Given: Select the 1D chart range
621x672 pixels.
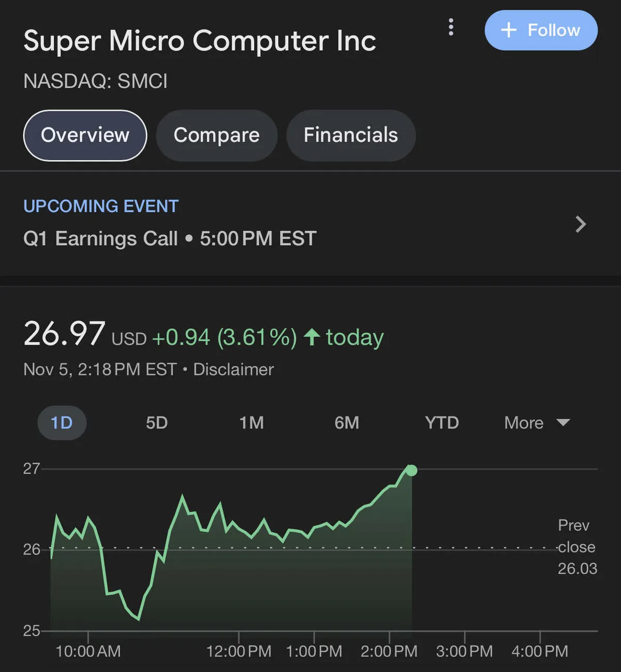Looking at the screenshot, I should point(62,423).
